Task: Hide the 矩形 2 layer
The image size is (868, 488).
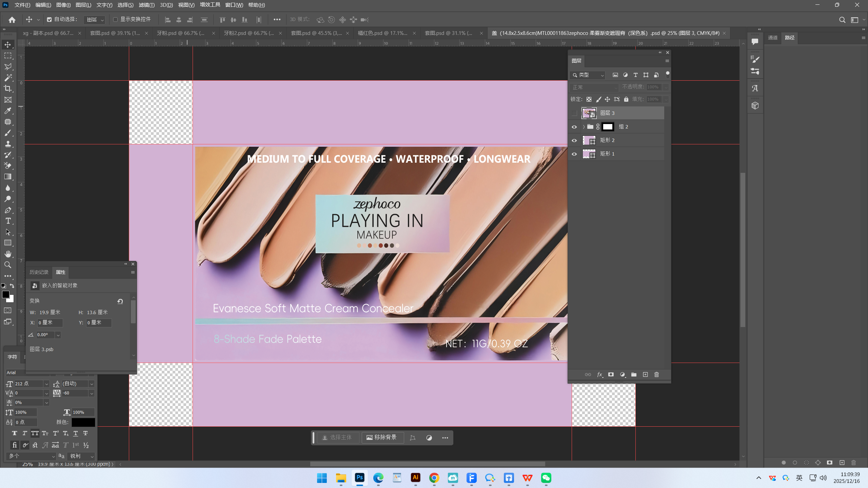Action: (574, 140)
